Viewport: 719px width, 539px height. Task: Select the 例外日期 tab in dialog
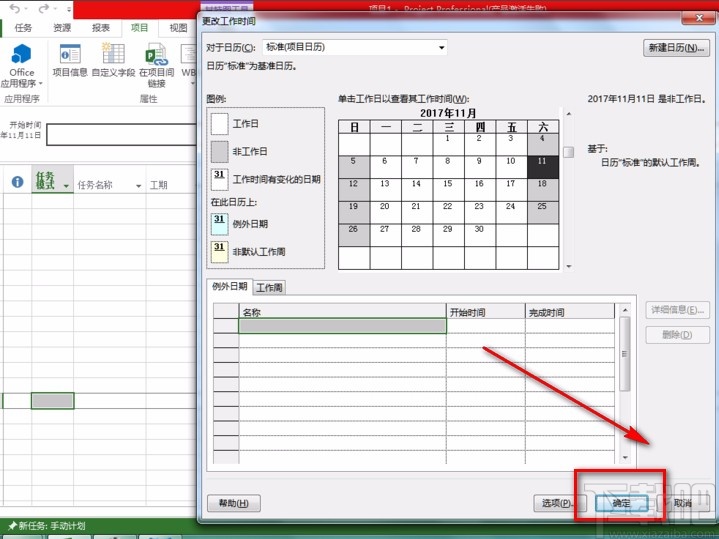pyautogui.click(x=229, y=287)
